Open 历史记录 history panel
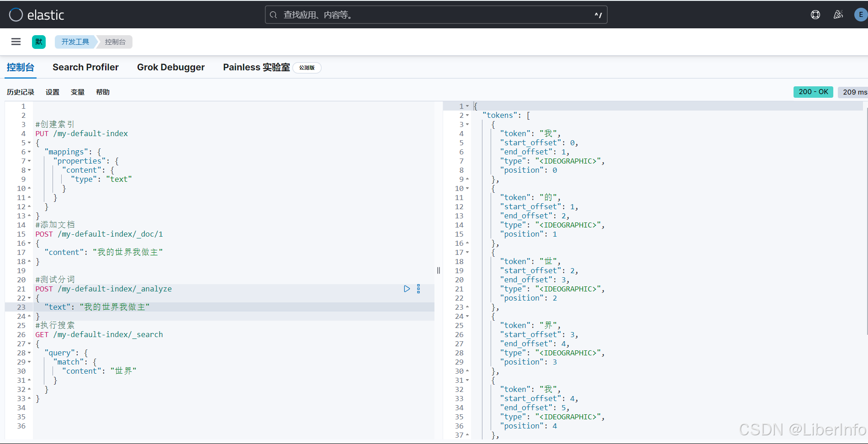This screenshot has width=868, height=444. click(x=21, y=92)
